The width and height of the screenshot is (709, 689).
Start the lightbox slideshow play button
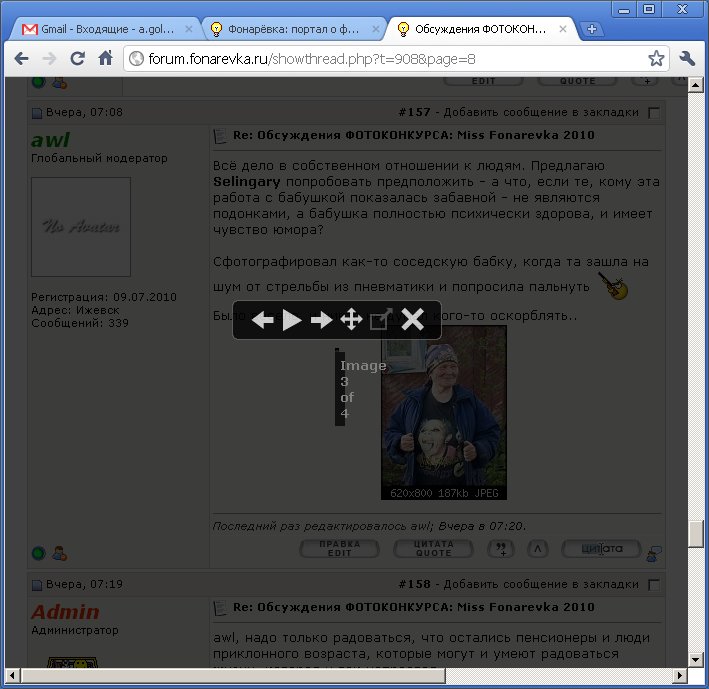click(292, 320)
